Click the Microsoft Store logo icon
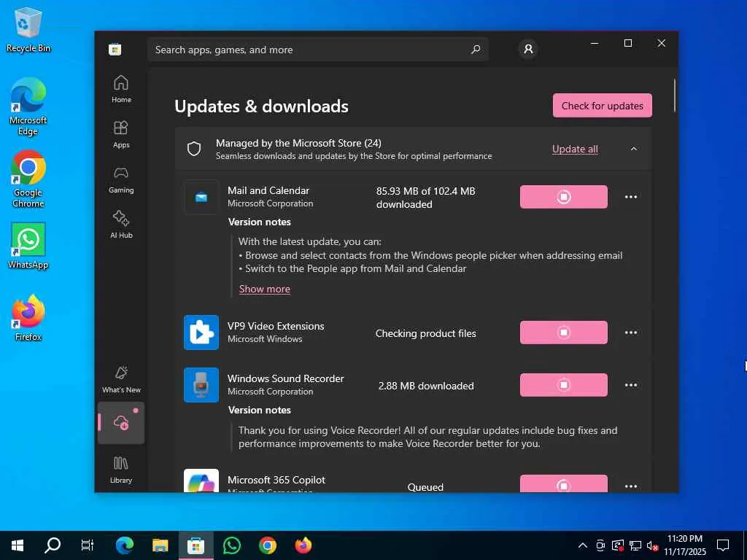The width and height of the screenshot is (747, 560). pos(115,49)
